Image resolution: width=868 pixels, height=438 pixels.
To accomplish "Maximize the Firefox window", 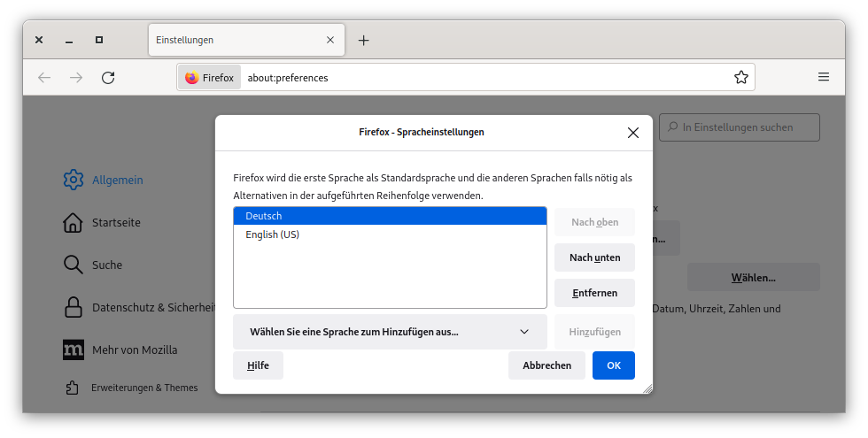I will tap(99, 40).
